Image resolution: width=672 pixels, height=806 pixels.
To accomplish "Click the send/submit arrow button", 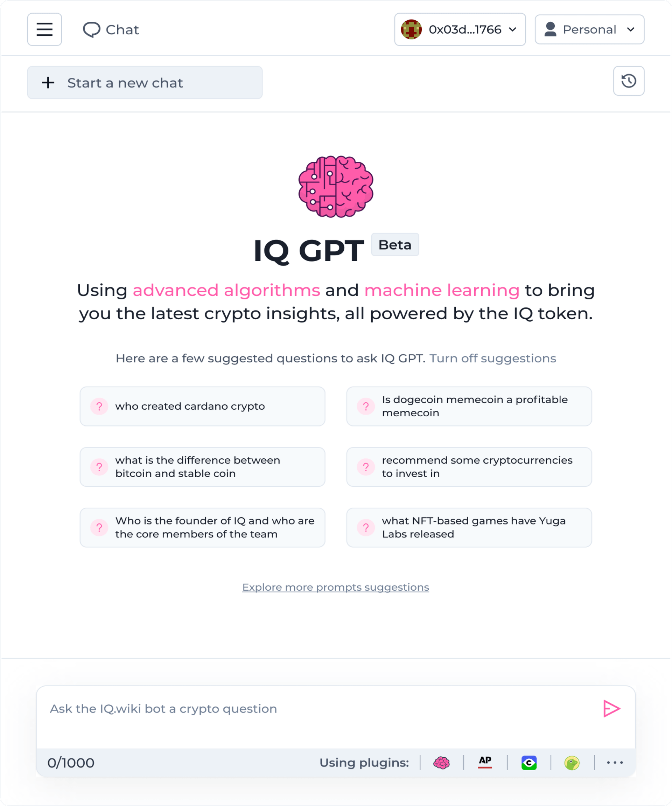I will click(610, 708).
